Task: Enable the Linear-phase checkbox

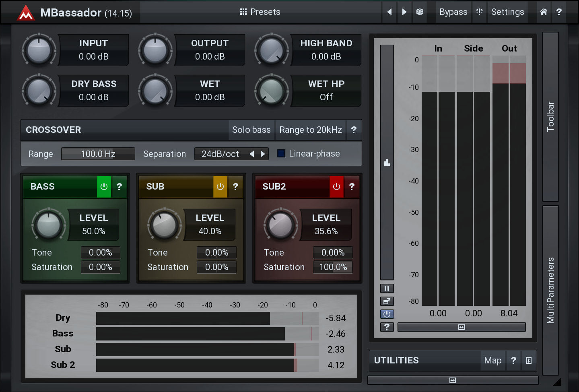Action: point(281,154)
